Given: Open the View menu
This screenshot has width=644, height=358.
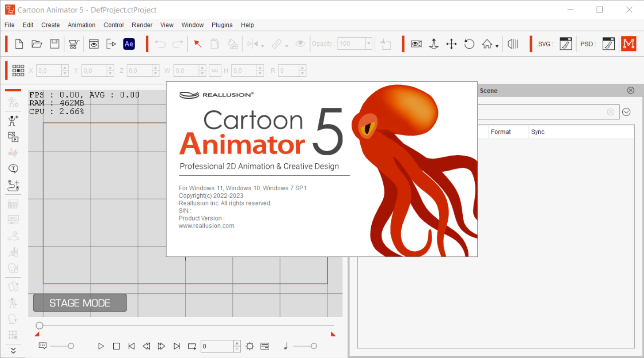Looking at the screenshot, I should point(167,25).
